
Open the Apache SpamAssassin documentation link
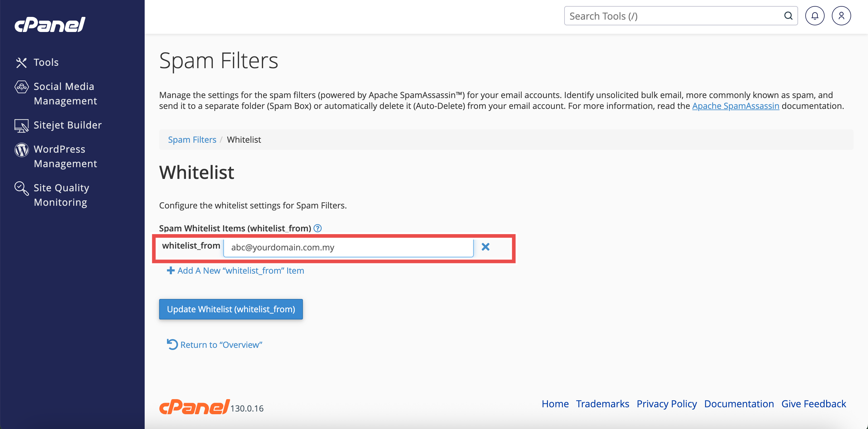(x=735, y=106)
